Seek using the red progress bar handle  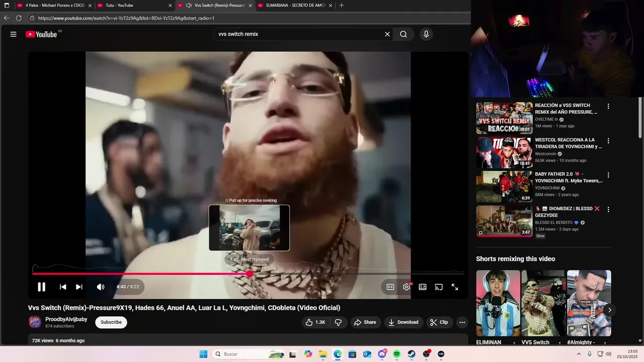(x=250, y=274)
